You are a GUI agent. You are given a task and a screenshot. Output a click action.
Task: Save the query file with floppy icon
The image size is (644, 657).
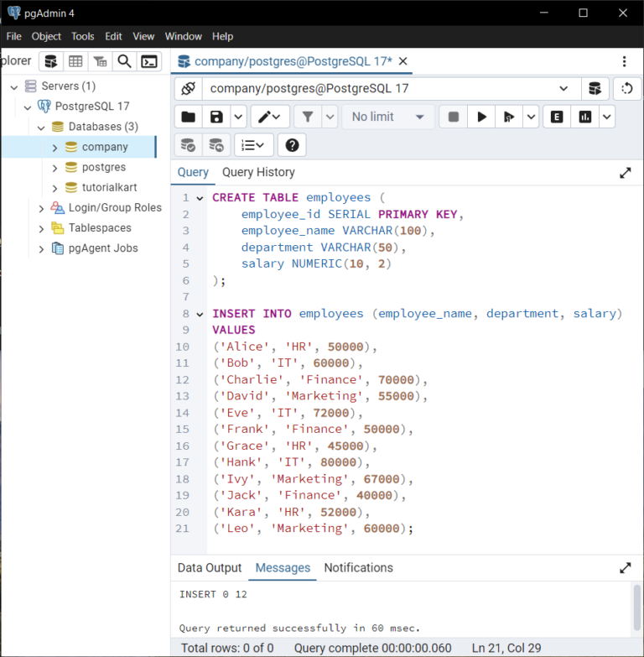(216, 117)
